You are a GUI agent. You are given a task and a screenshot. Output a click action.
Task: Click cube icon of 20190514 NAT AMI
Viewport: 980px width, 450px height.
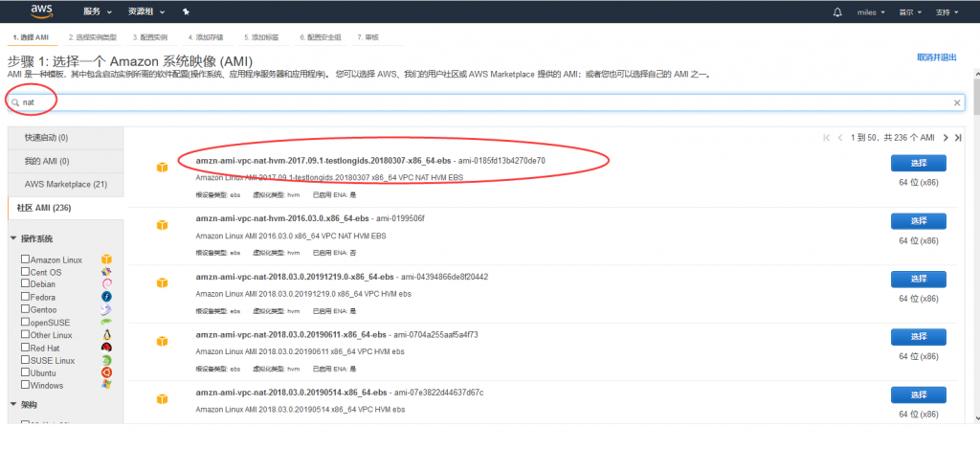click(x=162, y=398)
